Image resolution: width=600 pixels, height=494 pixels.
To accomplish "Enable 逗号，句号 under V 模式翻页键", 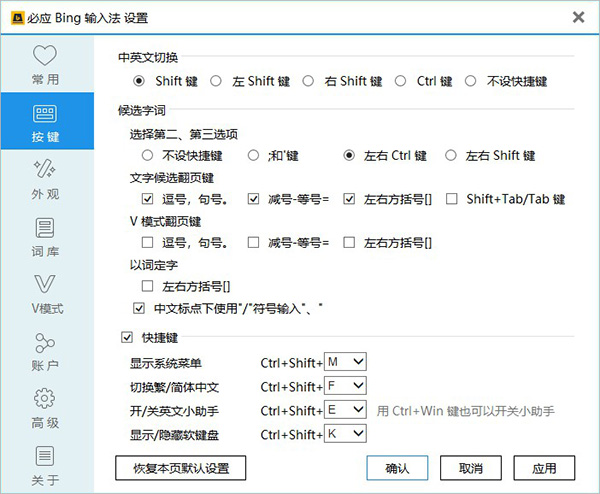I will [147, 243].
